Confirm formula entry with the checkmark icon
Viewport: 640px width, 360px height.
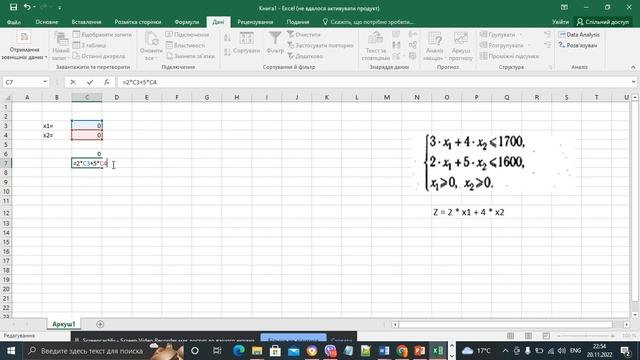(90, 82)
